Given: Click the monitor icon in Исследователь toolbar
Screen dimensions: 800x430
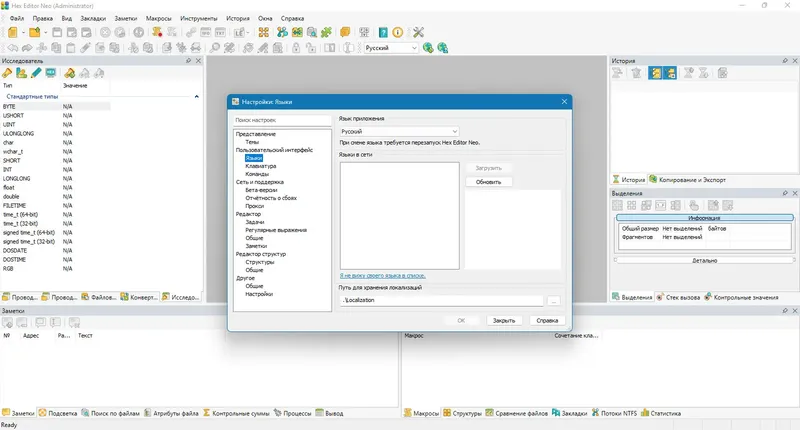Looking at the screenshot, I should (x=51, y=73).
